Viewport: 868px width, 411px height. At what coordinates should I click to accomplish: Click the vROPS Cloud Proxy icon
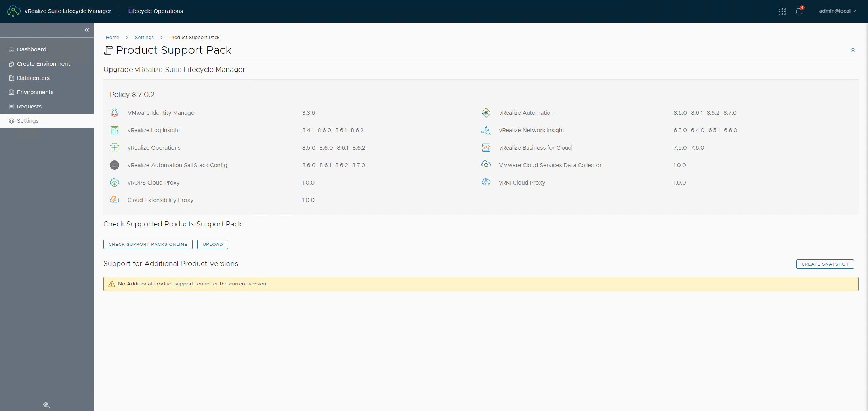(114, 183)
